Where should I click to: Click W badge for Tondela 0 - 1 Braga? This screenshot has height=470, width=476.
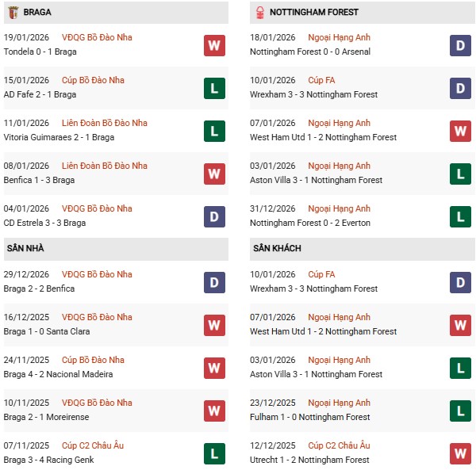coord(214,45)
